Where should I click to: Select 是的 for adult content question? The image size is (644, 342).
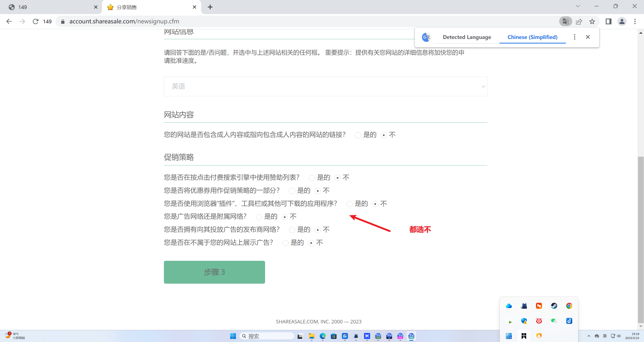click(358, 135)
